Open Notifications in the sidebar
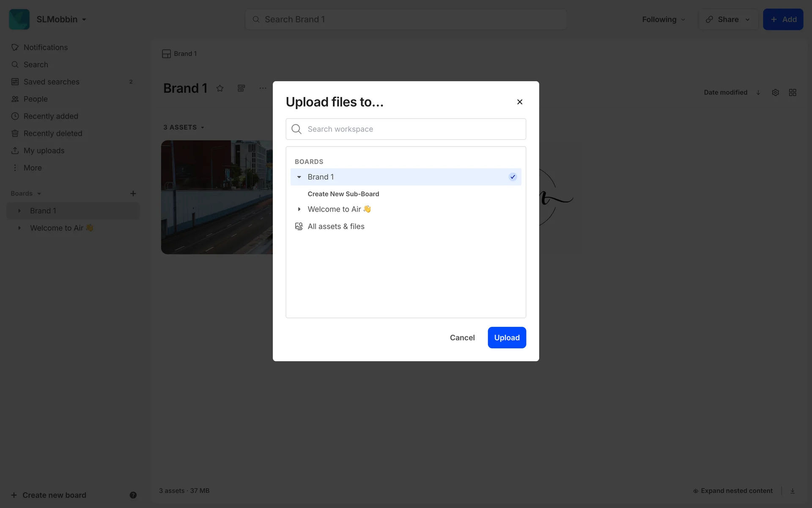The height and width of the screenshot is (508, 812). pyautogui.click(x=45, y=47)
